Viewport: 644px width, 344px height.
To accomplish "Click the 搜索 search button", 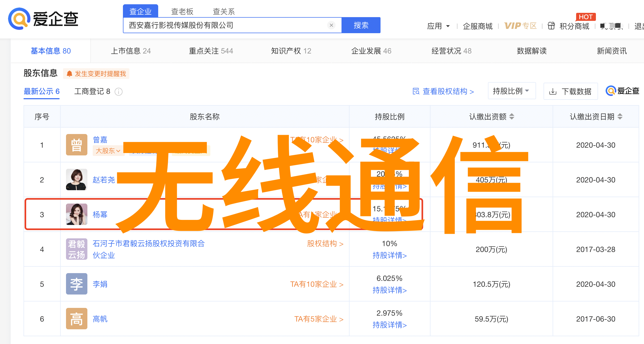I will click(x=361, y=25).
